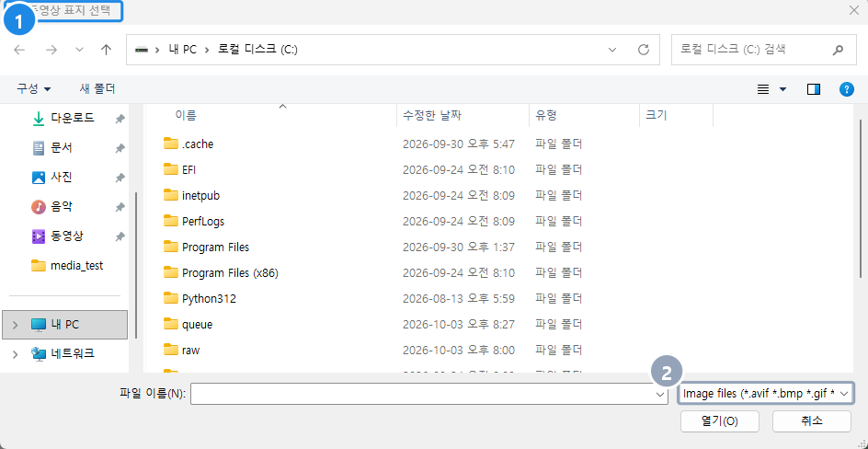Change the view layout icon

(x=763, y=89)
